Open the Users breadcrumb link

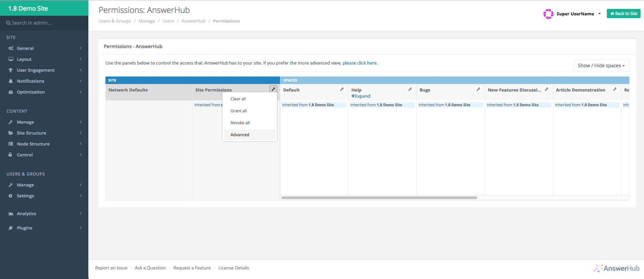coord(168,21)
